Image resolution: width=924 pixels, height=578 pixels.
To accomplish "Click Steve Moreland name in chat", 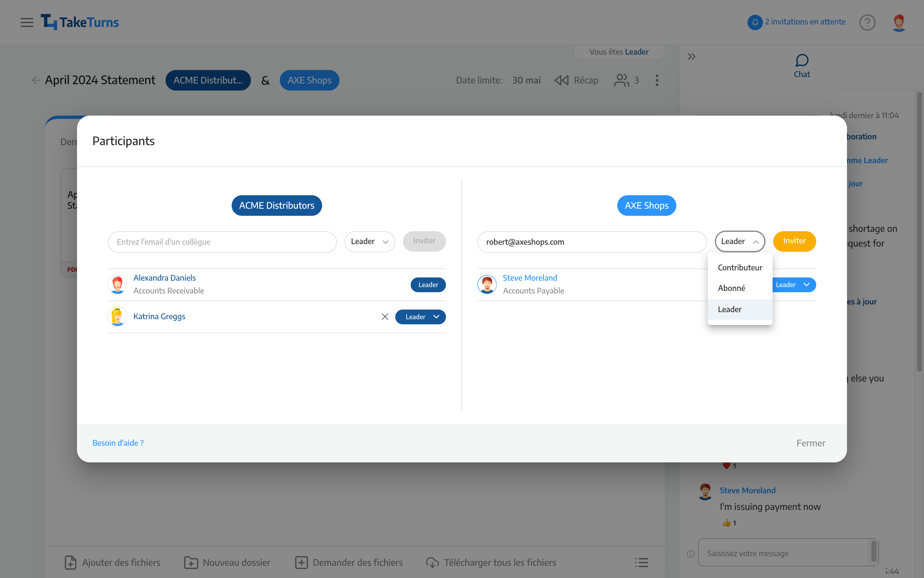I will click(x=747, y=490).
